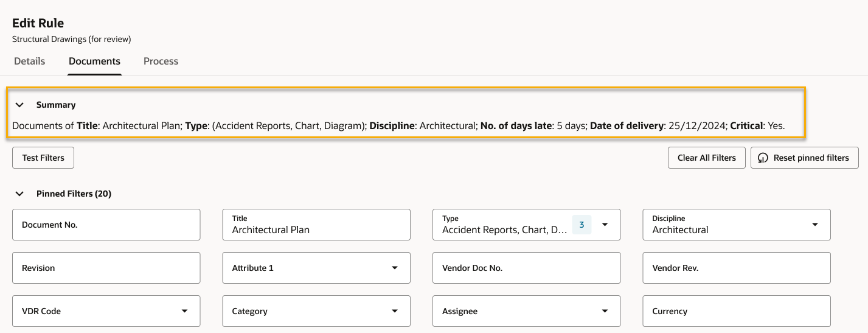Select the Documents tab
Image resolution: width=868 pixels, height=333 pixels.
tap(94, 61)
